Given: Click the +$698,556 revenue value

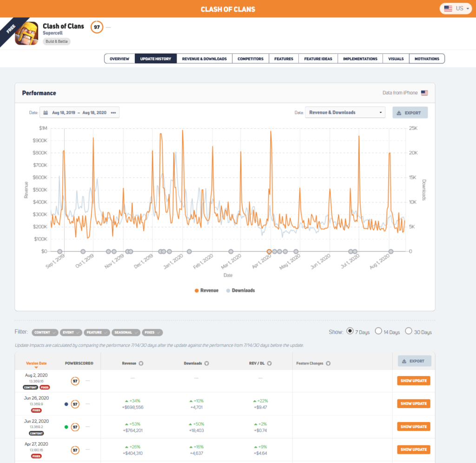Looking at the screenshot, I should pyautogui.click(x=133, y=407).
